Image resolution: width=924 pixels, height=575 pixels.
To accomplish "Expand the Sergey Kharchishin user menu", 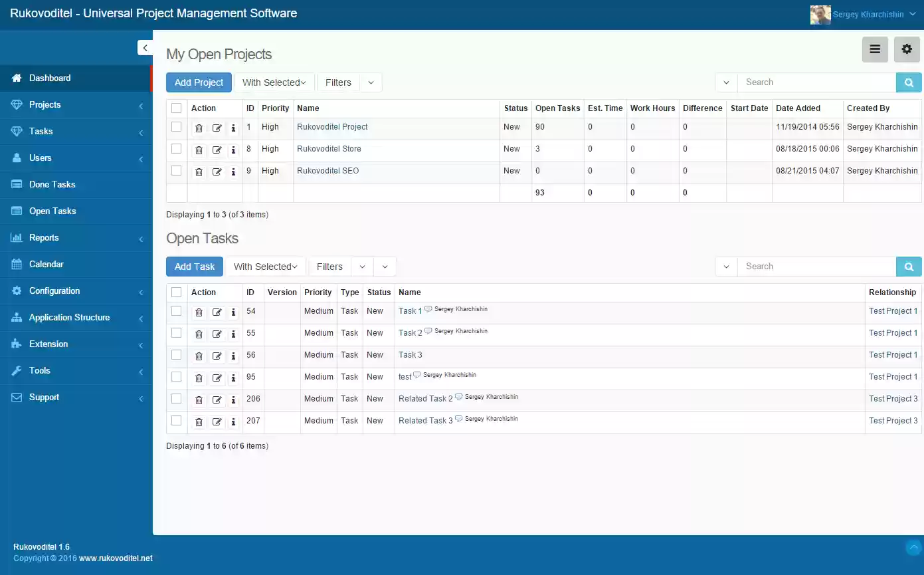I will tap(864, 13).
